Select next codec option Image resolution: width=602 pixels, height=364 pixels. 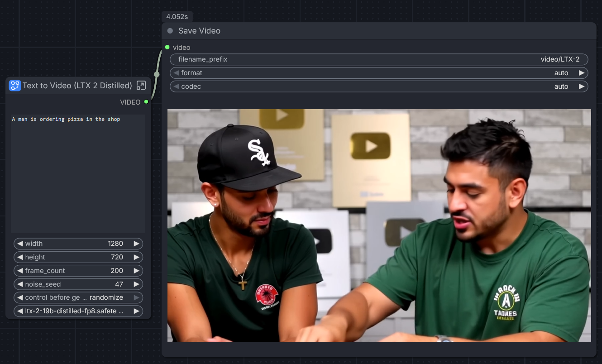(x=582, y=86)
